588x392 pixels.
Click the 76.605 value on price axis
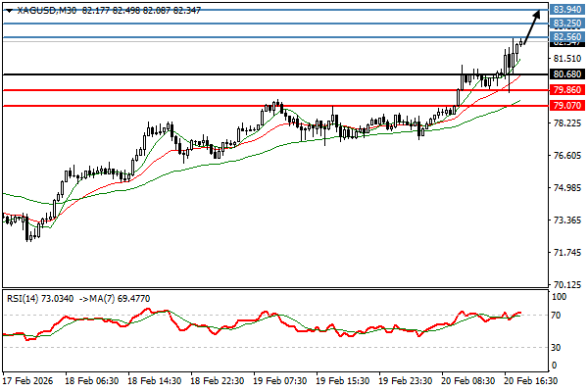[x=566, y=156]
